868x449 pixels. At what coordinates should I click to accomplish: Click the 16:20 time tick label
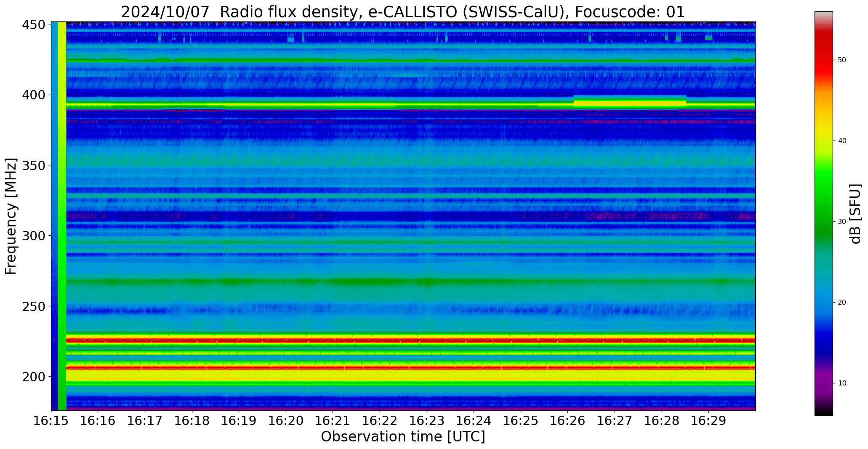click(x=286, y=420)
